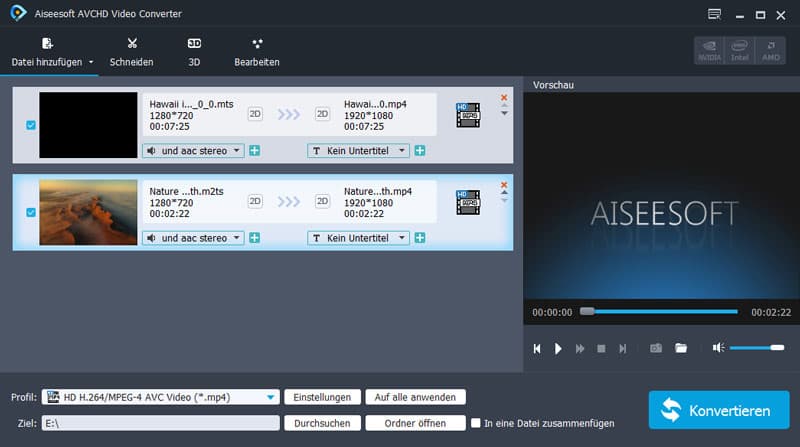
Task: Open the HD MPEG format icon for Nature
Action: point(468,202)
